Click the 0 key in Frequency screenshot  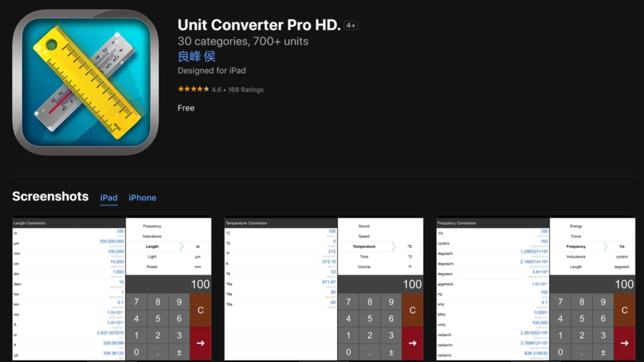tap(560, 352)
